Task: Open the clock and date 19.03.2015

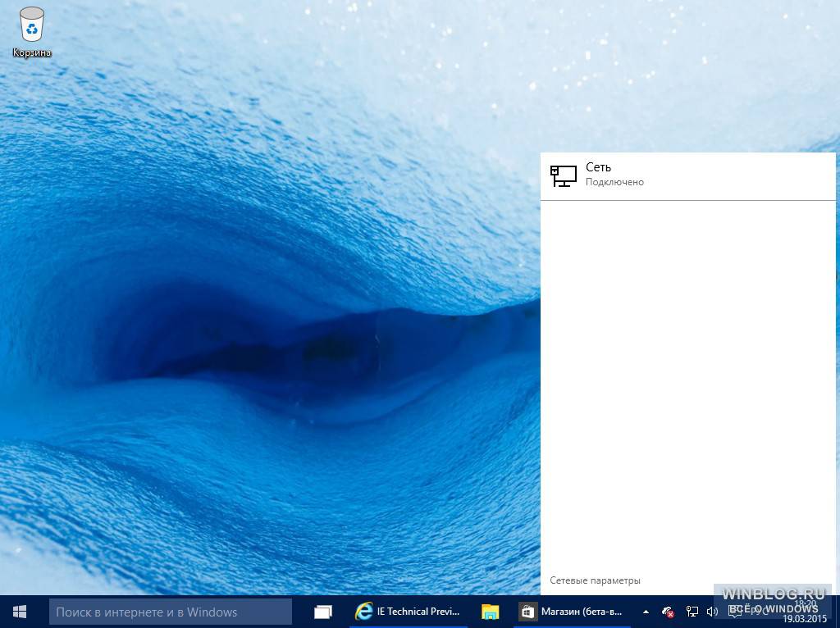Action: (805, 612)
